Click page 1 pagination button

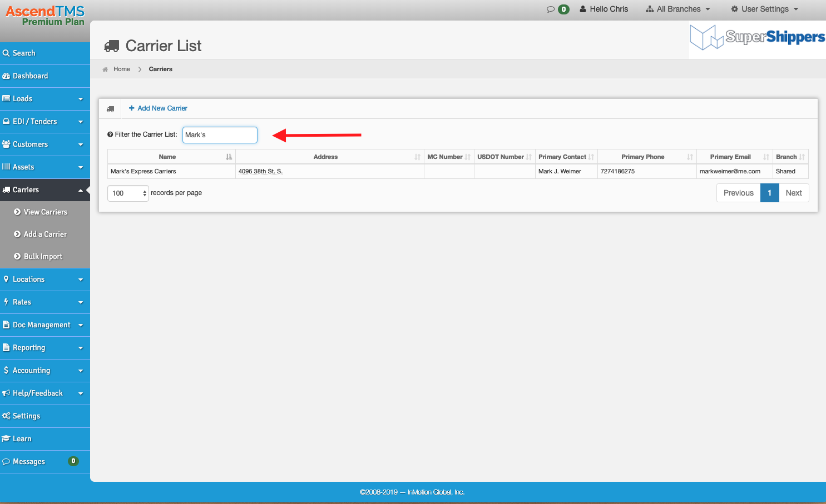769,193
